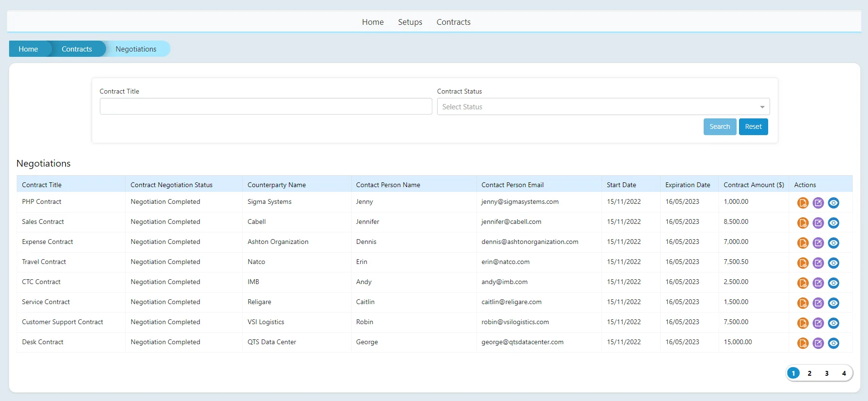The height and width of the screenshot is (401, 868).
Task: Open the Contracts menu in top navigation
Action: (453, 22)
